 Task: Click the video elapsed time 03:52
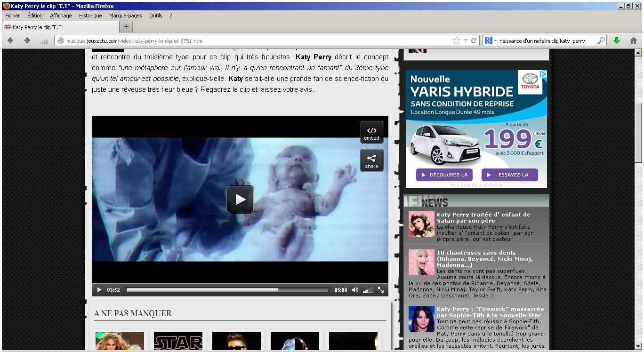[113, 290]
